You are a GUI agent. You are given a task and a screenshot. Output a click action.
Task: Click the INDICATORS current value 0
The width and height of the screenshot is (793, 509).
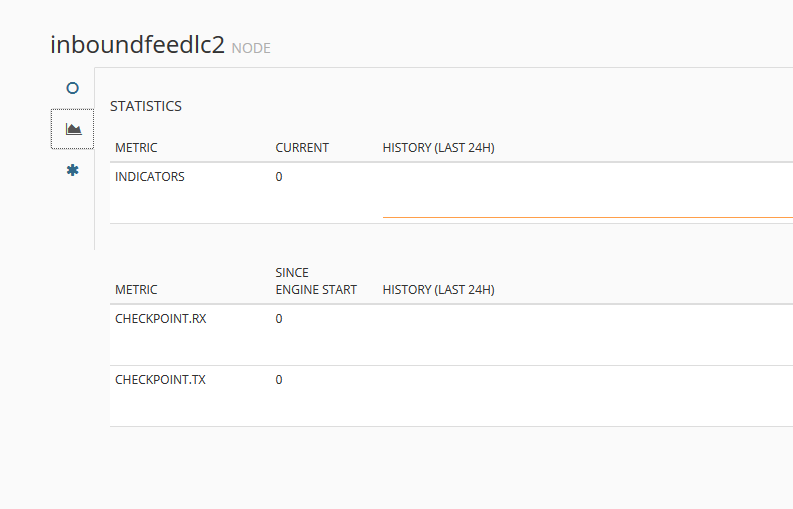click(279, 177)
